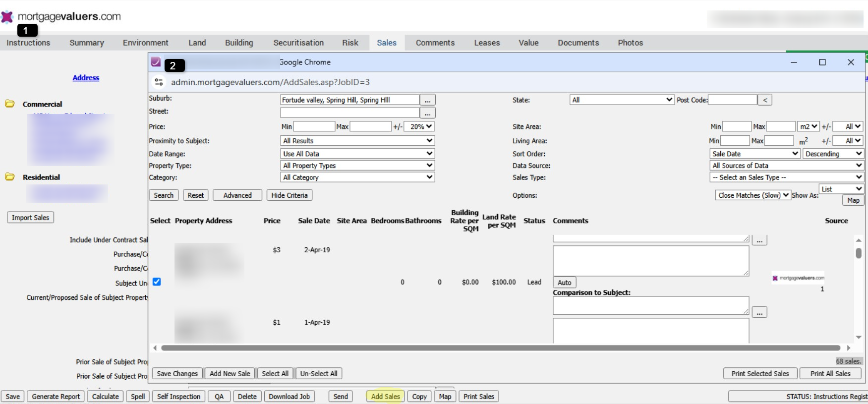Click the highlighted Add Sales button
The image size is (868, 404).
[386, 397]
